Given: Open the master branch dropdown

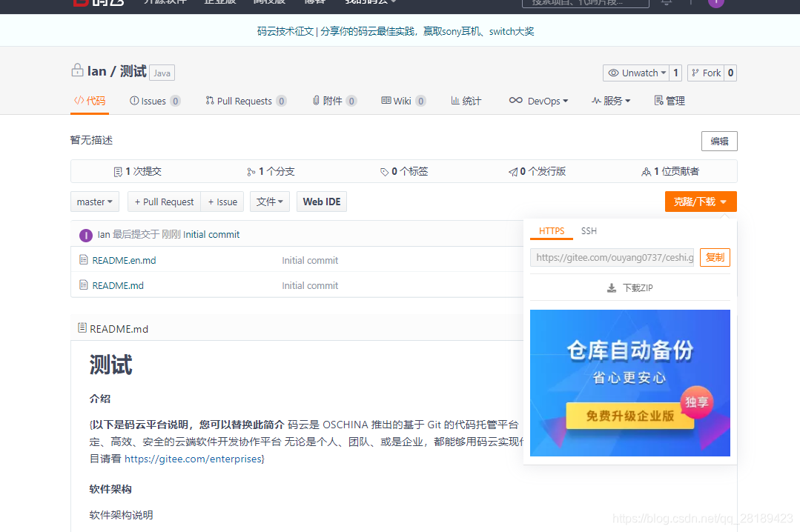Looking at the screenshot, I should (95, 202).
